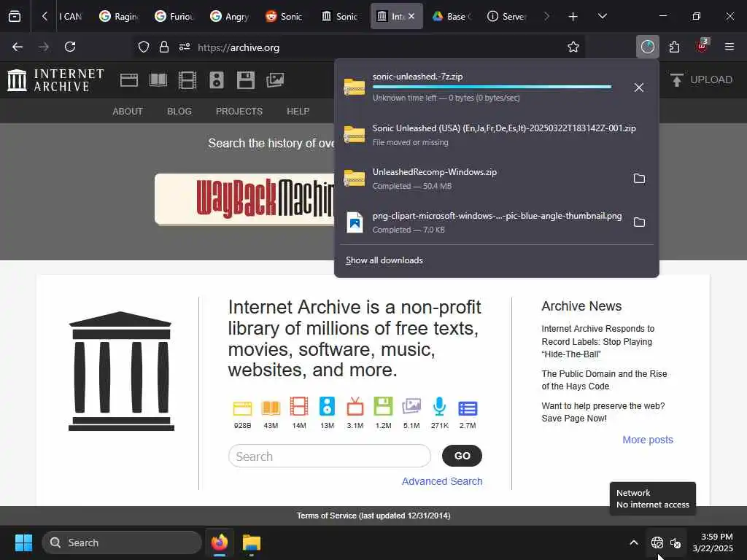
Task: Go back one page
Action: 18,47
